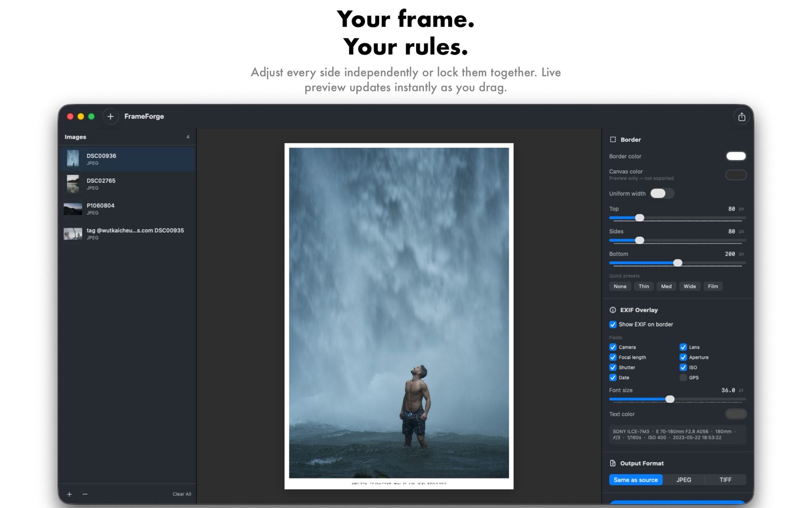Open the Border color swatch
This screenshot has width=812, height=508.
tap(736, 156)
